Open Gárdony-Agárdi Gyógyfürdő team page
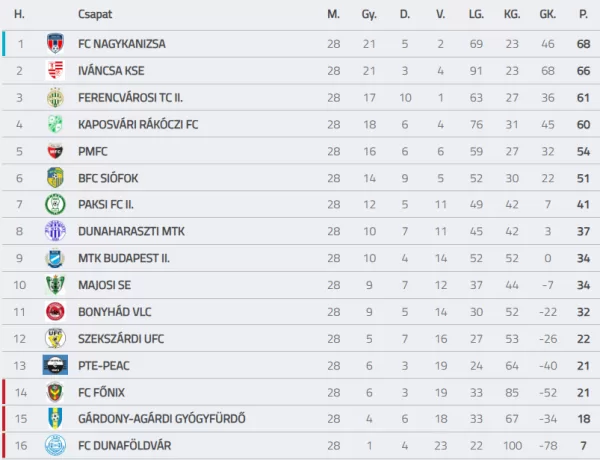This screenshot has width=600, height=460. (x=161, y=419)
